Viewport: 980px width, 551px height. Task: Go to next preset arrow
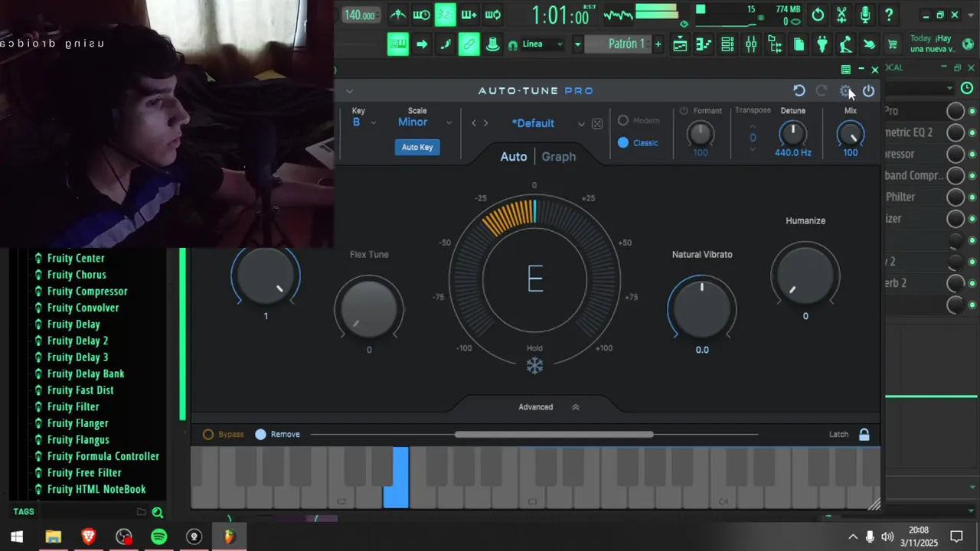(485, 123)
